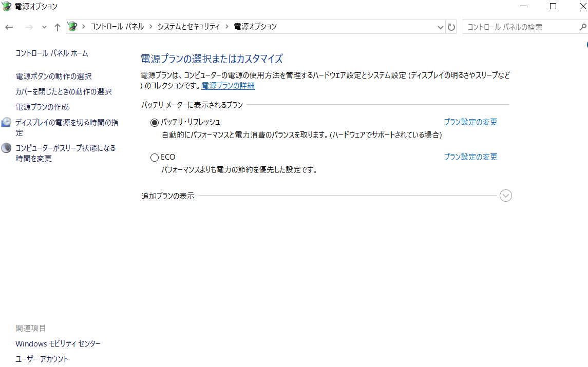
Task: Open 電源プランの作成 in the sidebar
Action: (42, 107)
